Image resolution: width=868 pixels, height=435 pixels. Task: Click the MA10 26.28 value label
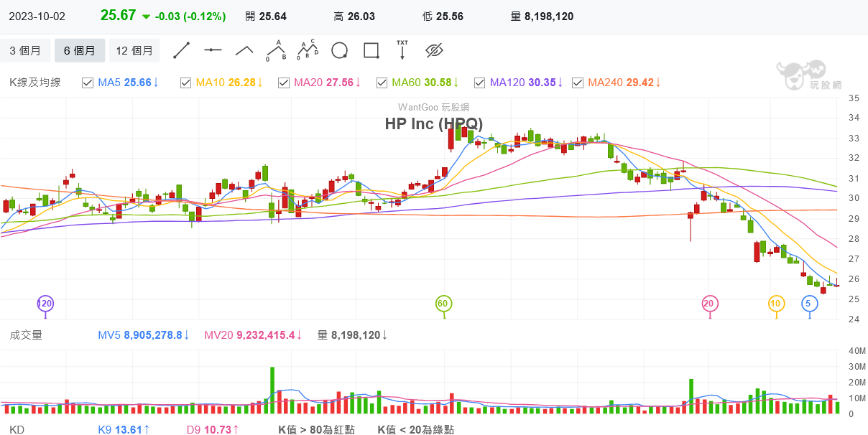pos(230,83)
